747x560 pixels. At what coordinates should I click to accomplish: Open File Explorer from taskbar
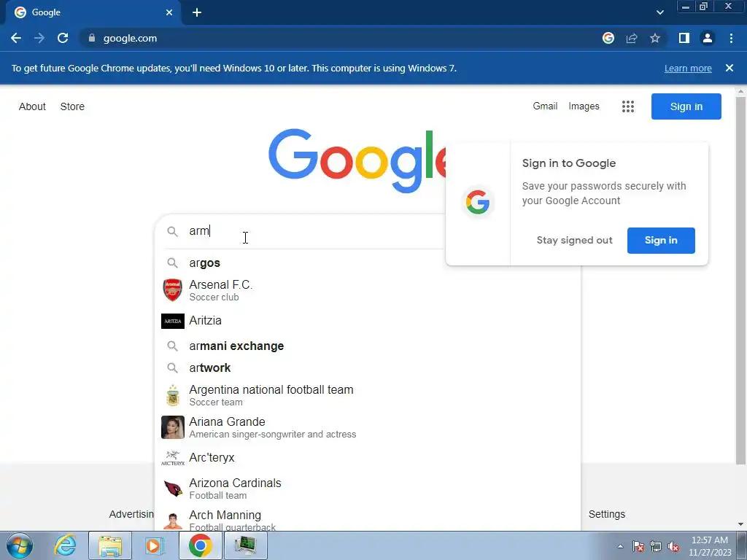point(110,545)
